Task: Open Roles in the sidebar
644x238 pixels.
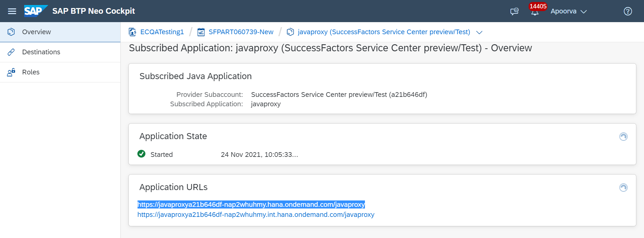Action: 60,72
